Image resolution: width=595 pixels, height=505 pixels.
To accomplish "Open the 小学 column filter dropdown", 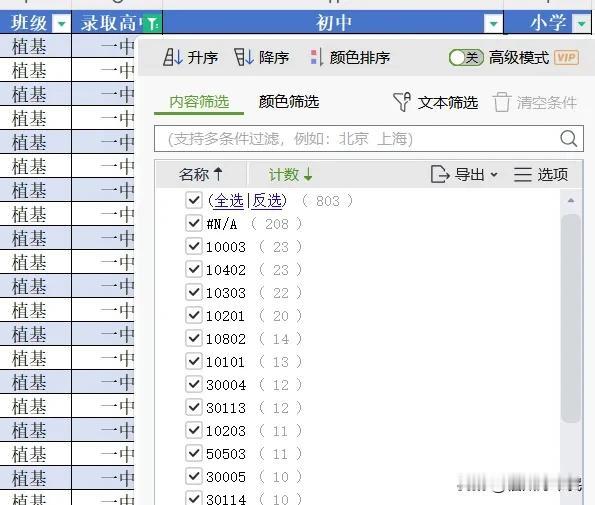I will pyautogui.click(x=582, y=24).
